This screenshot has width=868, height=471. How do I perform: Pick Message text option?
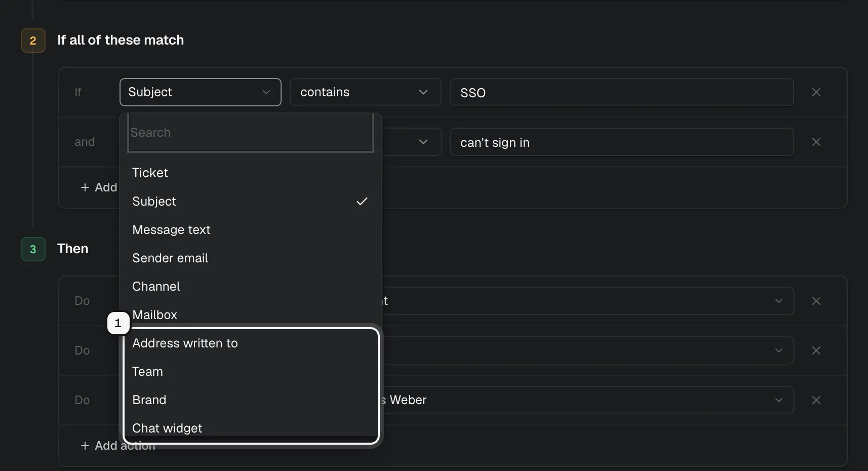[251, 229]
